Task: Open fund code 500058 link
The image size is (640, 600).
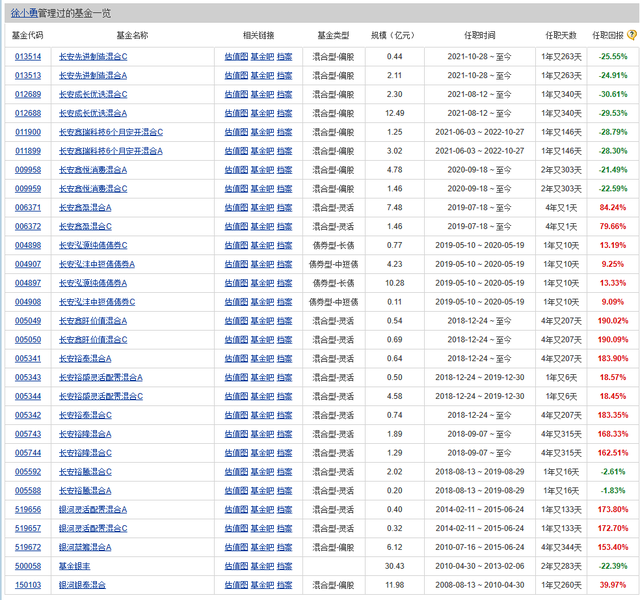Action: click(28, 566)
